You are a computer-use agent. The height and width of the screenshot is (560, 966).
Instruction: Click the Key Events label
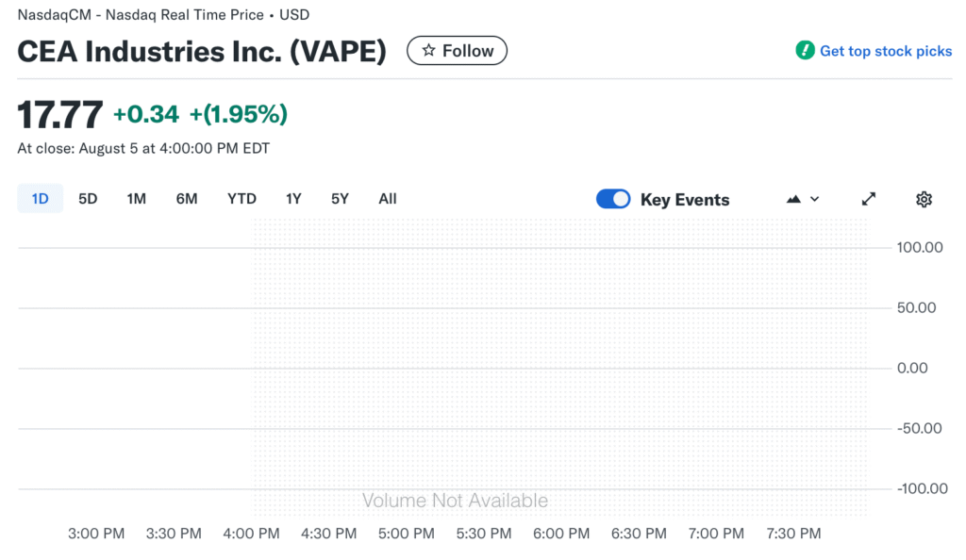(685, 200)
